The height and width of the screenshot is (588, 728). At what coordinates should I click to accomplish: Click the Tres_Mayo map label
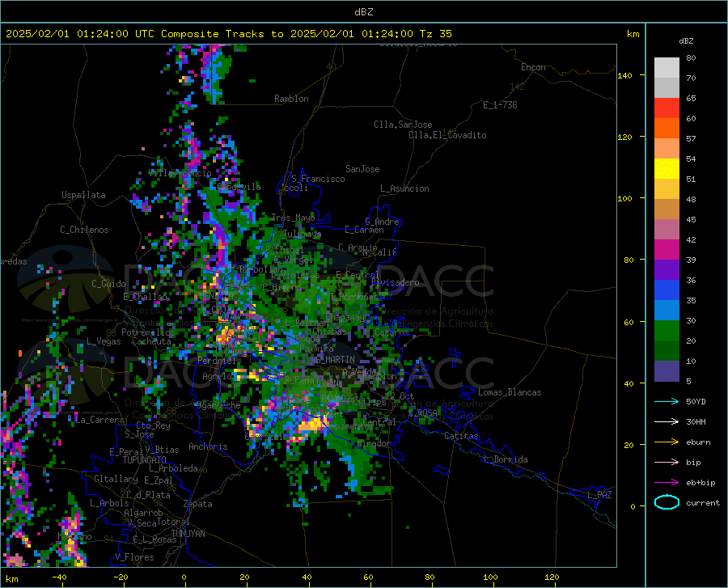[x=293, y=218]
